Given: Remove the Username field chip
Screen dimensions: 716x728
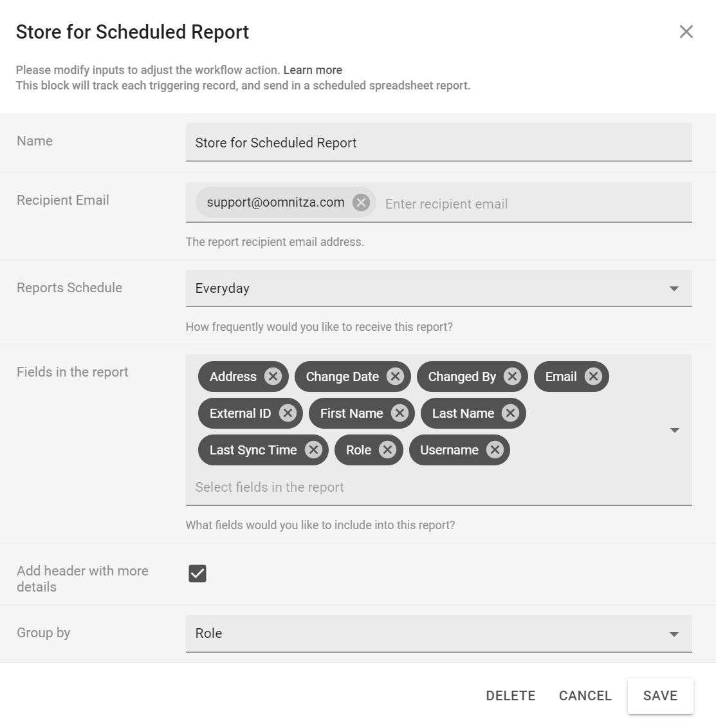Looking at the screenshot, I should coord(494,450).
